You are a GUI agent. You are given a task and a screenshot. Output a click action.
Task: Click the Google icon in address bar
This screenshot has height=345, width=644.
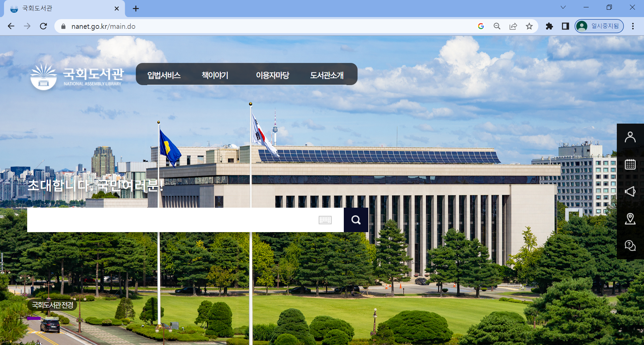pyautogui.click(x=481, y=26)
